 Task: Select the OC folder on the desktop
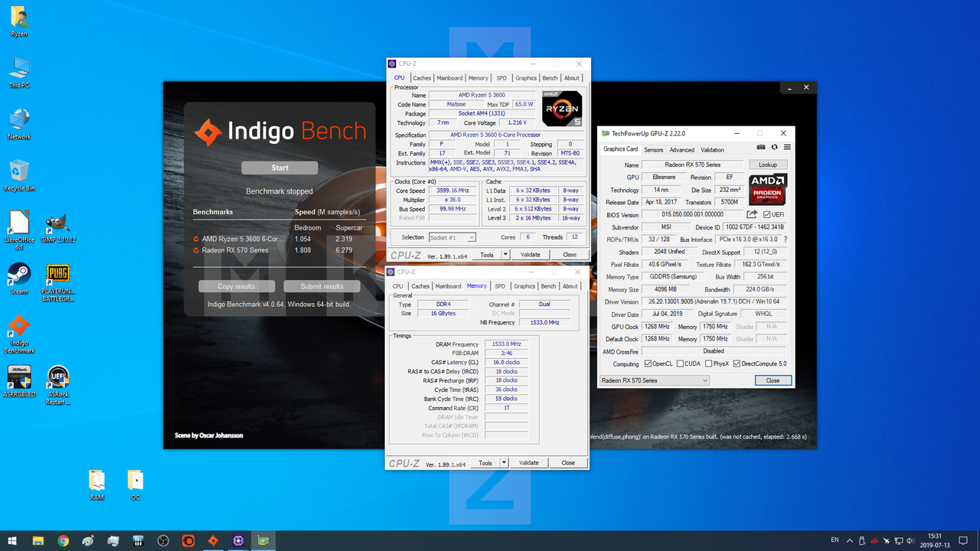pyautogui.click(x=135, y=484)
